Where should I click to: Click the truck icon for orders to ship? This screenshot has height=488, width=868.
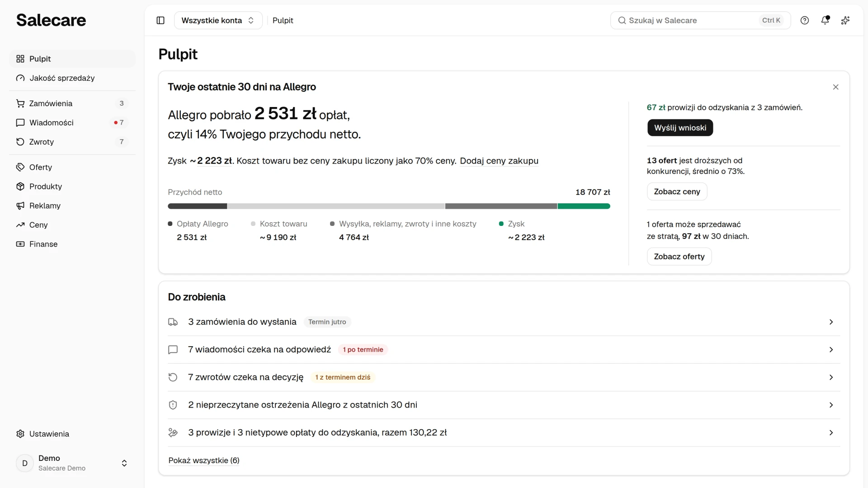(x=173, y=322)
